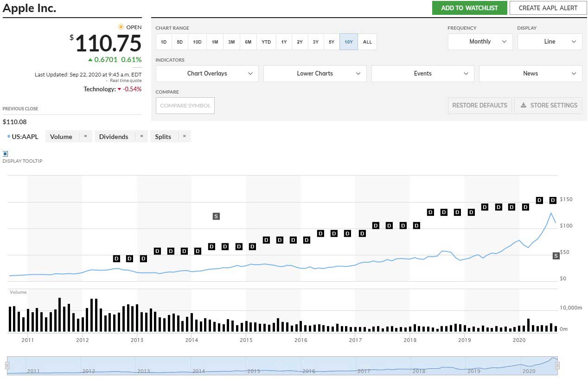
Task: Click the 0.61% percent change value
Action: [131, 60]
